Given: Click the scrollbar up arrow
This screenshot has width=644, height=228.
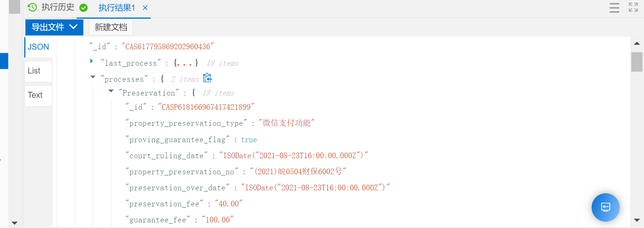Looking at the screenshot, I should 637,44.
